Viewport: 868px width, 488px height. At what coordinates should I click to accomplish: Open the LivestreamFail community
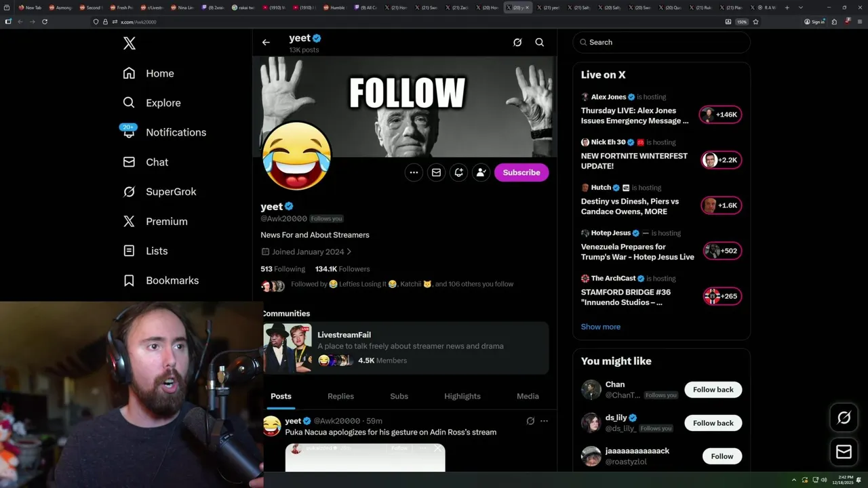click(x=406, y=348)
